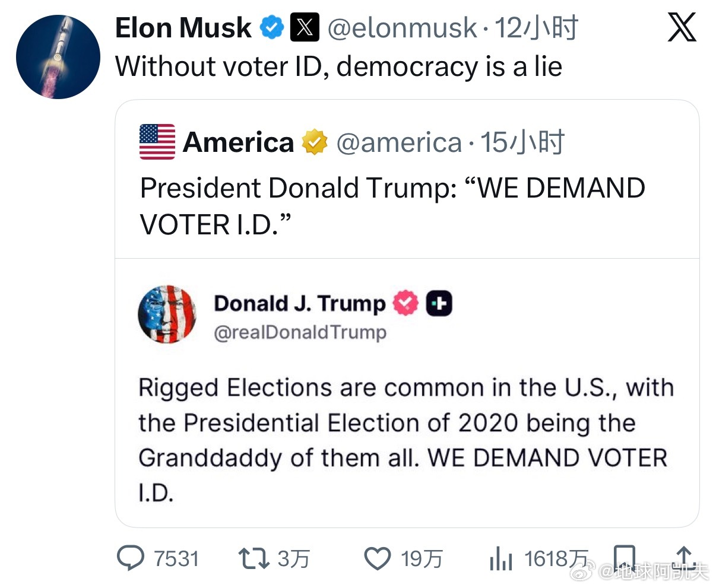Like the post with heart icon
This screenshot has width=716, height=588.
pyautogui.click(x=377, y=558)
